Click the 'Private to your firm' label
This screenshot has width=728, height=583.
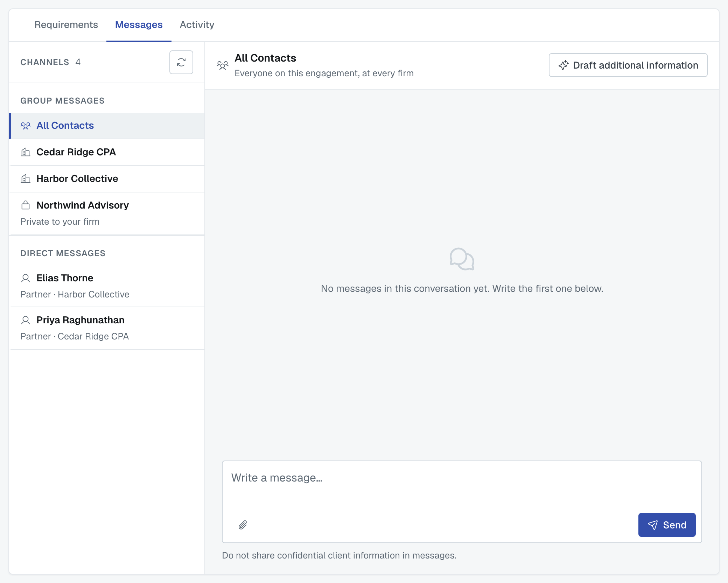(60, 222)
